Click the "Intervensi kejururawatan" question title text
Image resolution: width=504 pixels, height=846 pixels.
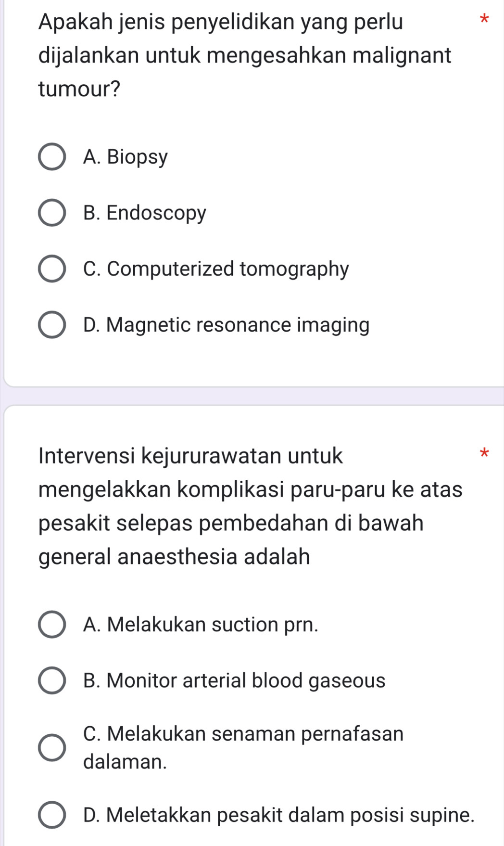[250, 506]
